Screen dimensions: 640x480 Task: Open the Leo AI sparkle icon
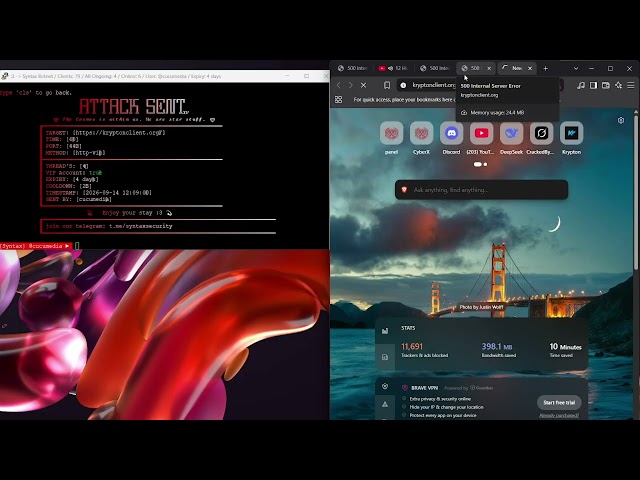(x=619, y=85)
